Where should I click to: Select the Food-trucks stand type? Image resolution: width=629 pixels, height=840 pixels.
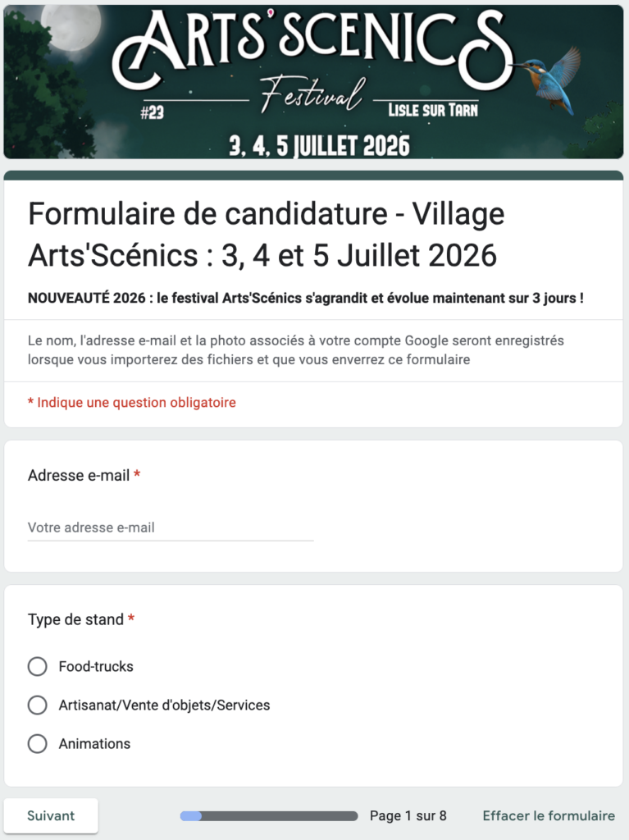click(38, 666)
